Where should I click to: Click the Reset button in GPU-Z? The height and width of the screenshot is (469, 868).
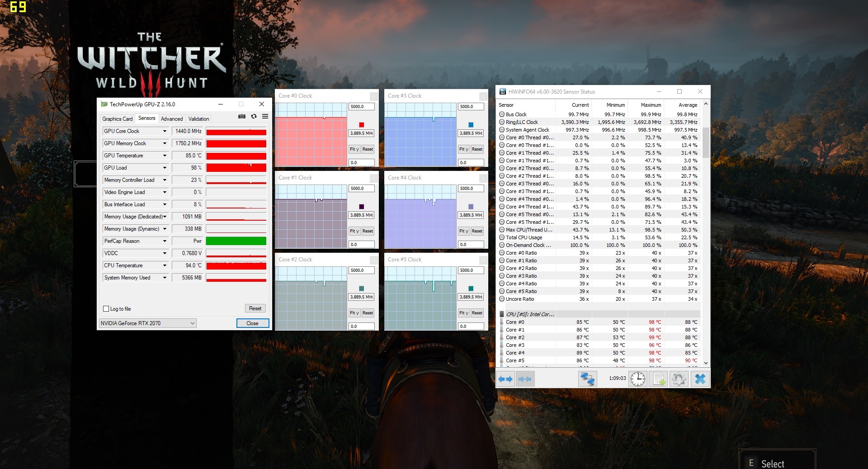point(255,308)
